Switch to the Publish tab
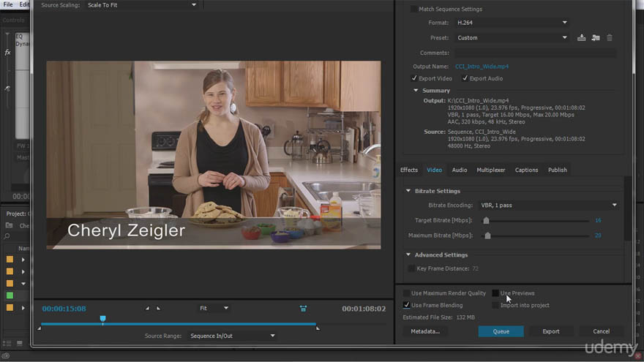The width and height of the screenshot is (644, 362). [558, 170]
